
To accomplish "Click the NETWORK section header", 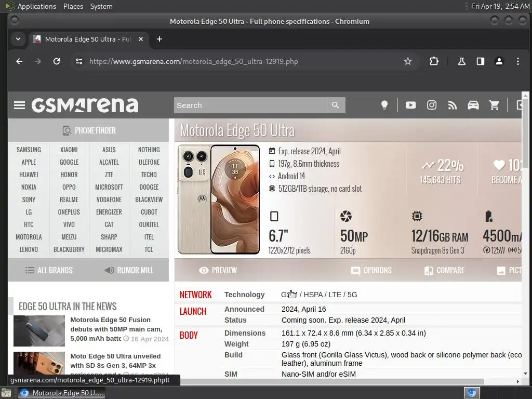I will [x=196, y=295].
